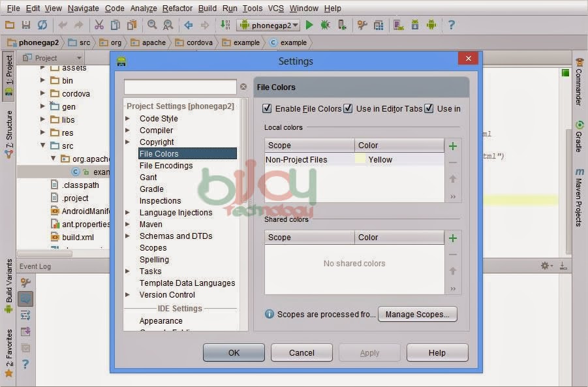The width and height of the screenshot is (588, 387).
Task: Click the Copy toolbar icon
Action: coord(116,25)
